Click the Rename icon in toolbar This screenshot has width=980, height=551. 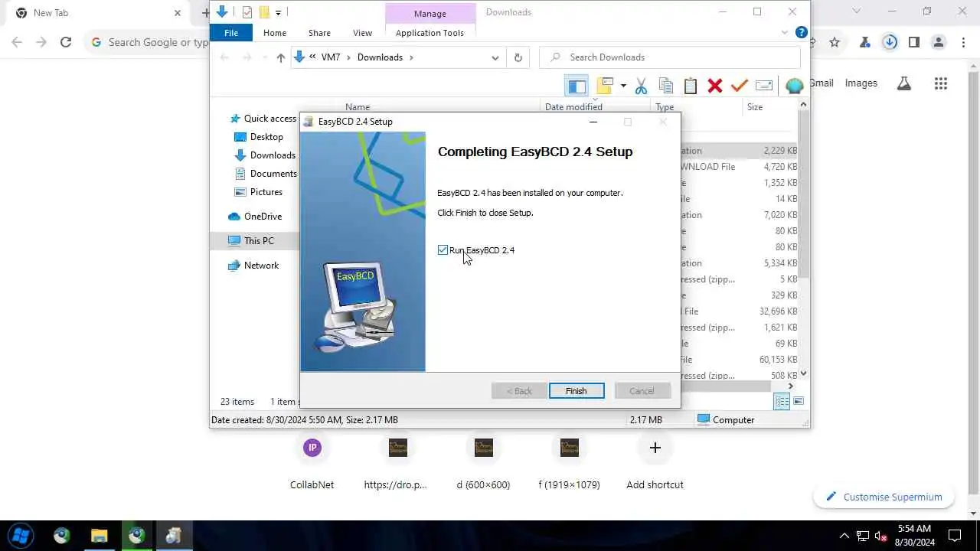tap(763, 86)
